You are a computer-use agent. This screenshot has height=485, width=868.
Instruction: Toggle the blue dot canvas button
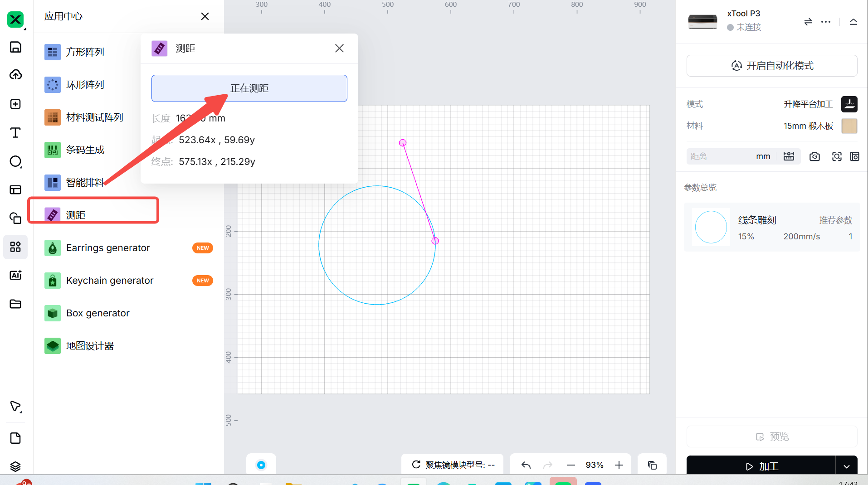click(261, 465)
